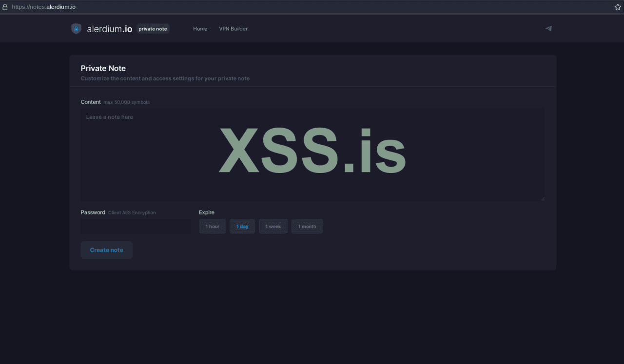Click the Create note button
624x364 pixels.
106,250
